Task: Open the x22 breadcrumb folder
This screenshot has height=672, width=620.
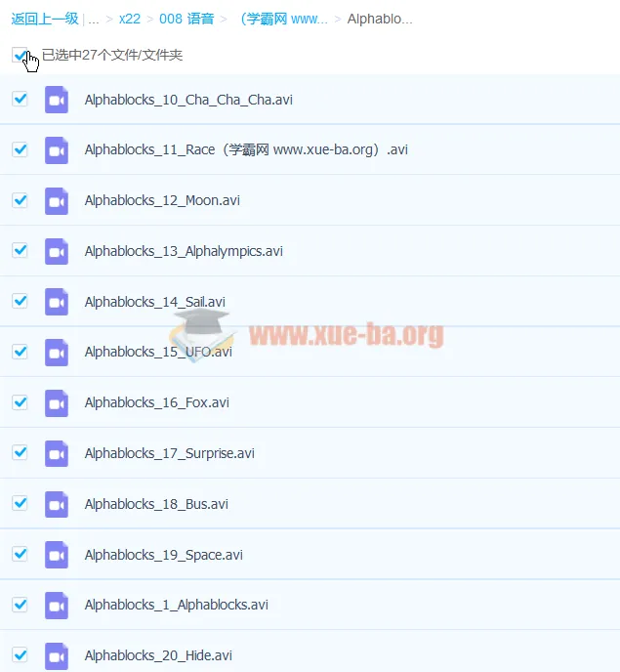Action: 130,19
